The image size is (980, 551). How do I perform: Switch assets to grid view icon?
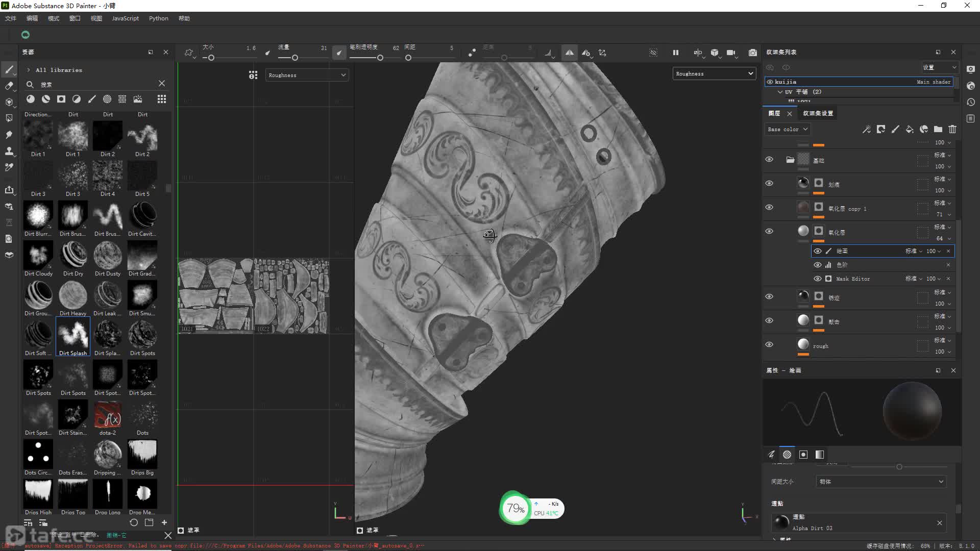(162, 99)
